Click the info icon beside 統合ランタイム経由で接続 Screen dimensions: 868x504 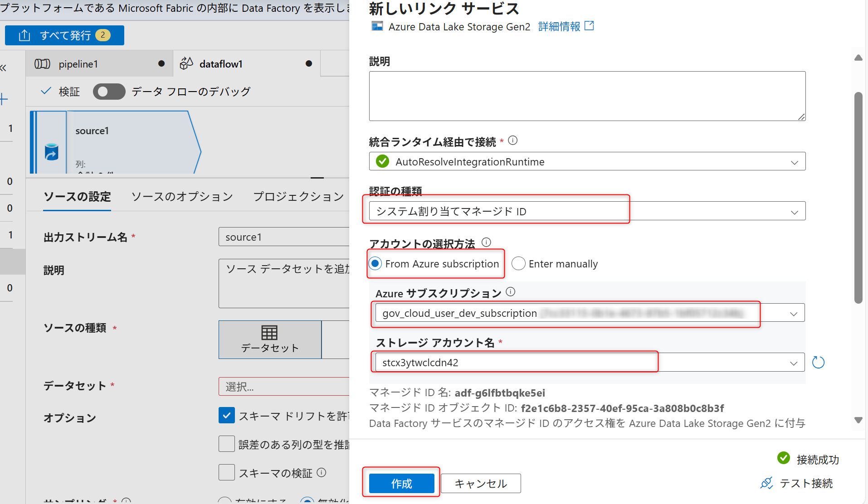pos(512,140)
